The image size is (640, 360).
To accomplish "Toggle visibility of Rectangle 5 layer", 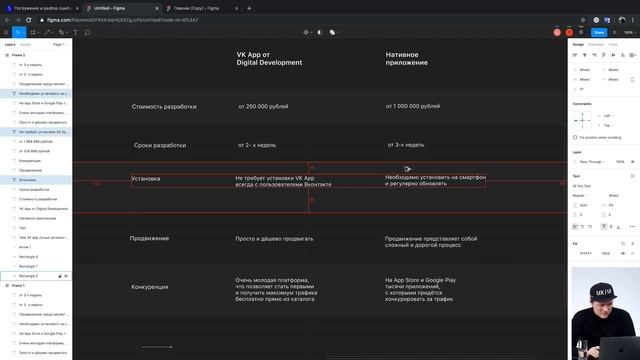I will [66, 276].
